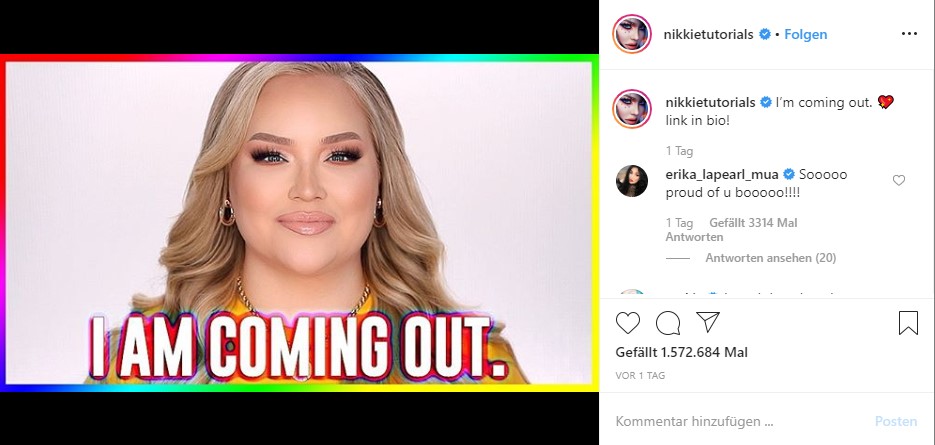Follow the account via Folgen
Screen dimensions: 935x445
pos(806,35)
